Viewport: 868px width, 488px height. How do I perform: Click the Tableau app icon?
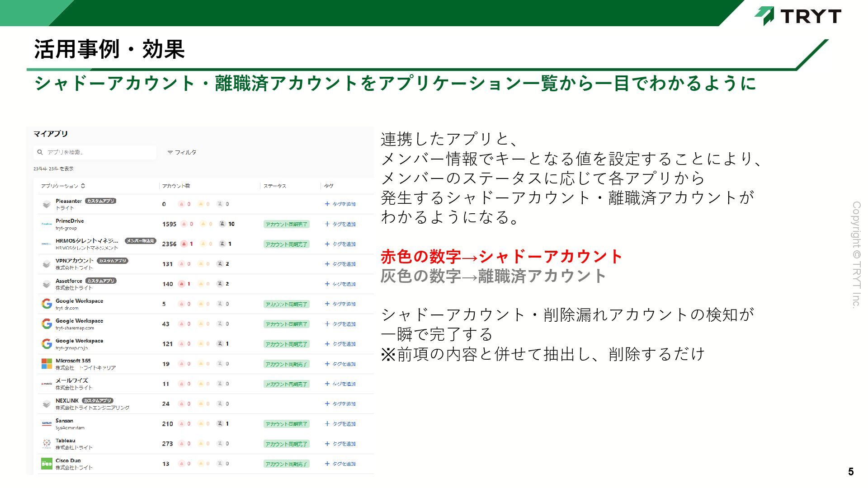47,444
